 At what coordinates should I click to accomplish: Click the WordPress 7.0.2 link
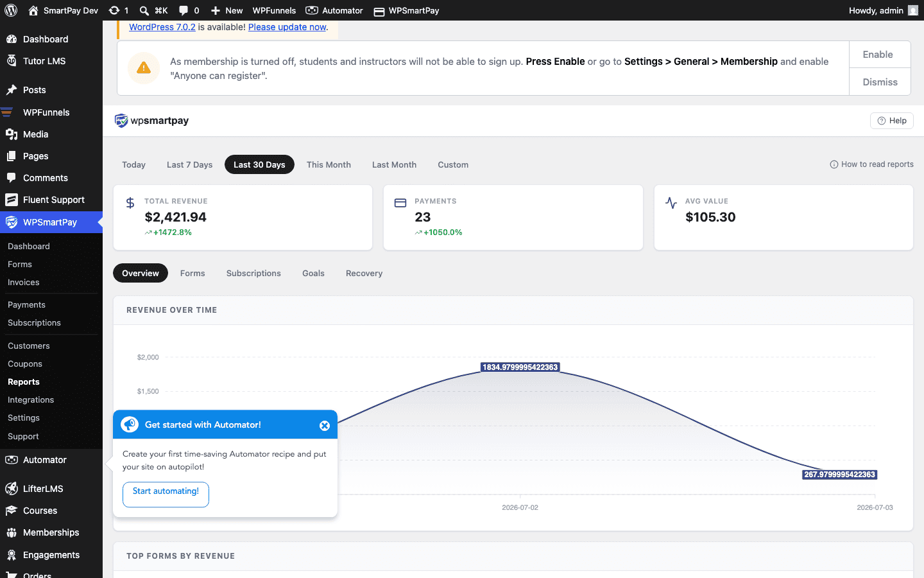pyautogui.click(x=162, y=27)
